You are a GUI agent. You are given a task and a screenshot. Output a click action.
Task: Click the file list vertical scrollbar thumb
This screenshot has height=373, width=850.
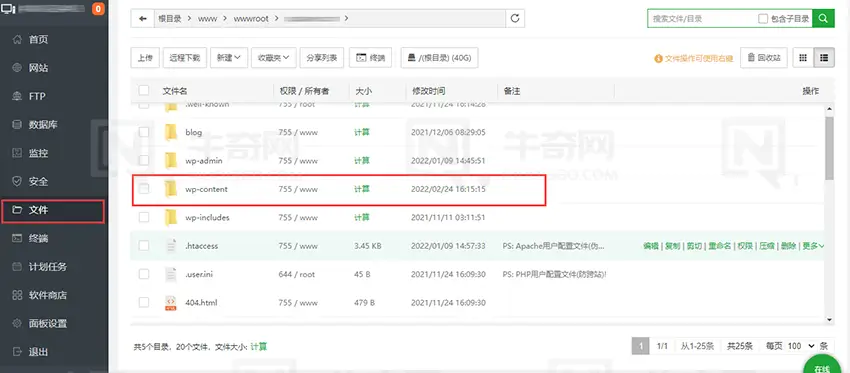829,148
